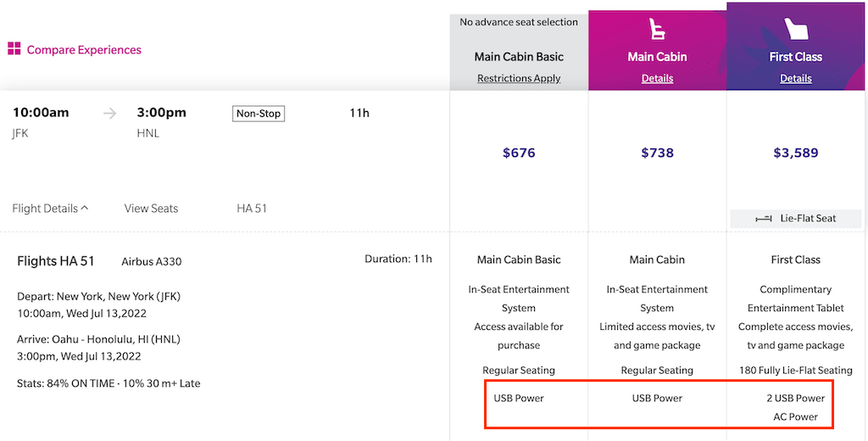Viewport: 868px width, 441px height.
Task: Click the Lie-Flat Seat label
Action: [808, 218]
